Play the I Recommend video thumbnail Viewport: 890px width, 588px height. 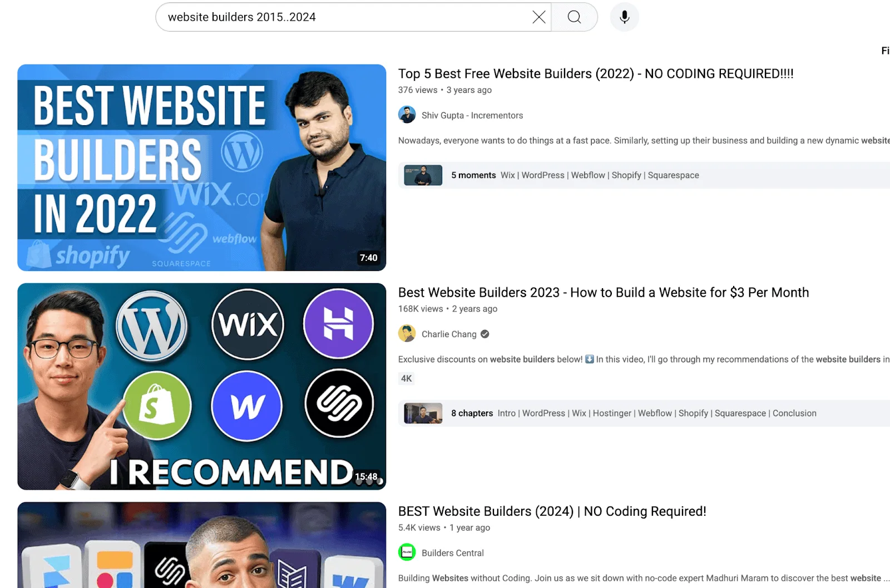(x=201, y=386)
